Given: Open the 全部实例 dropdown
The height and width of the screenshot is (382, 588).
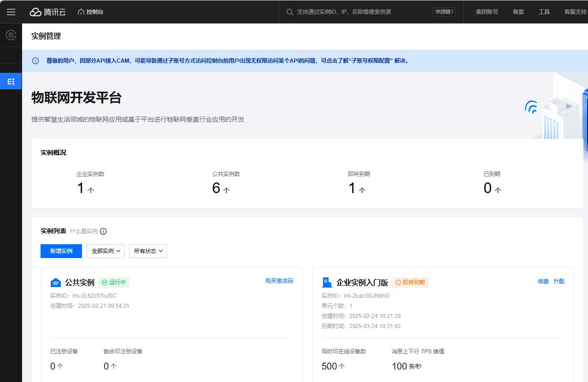Looking at the screenshot, I should (x=106, y=251).
